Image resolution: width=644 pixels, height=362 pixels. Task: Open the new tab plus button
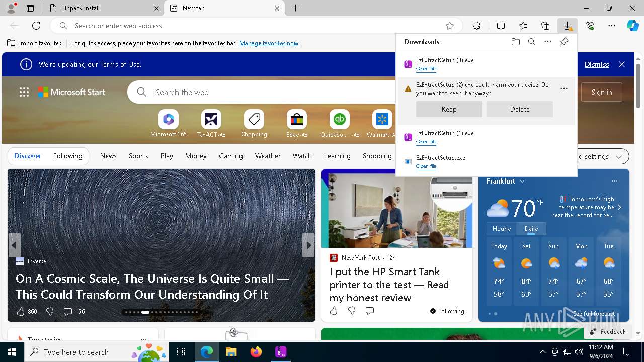296,8
